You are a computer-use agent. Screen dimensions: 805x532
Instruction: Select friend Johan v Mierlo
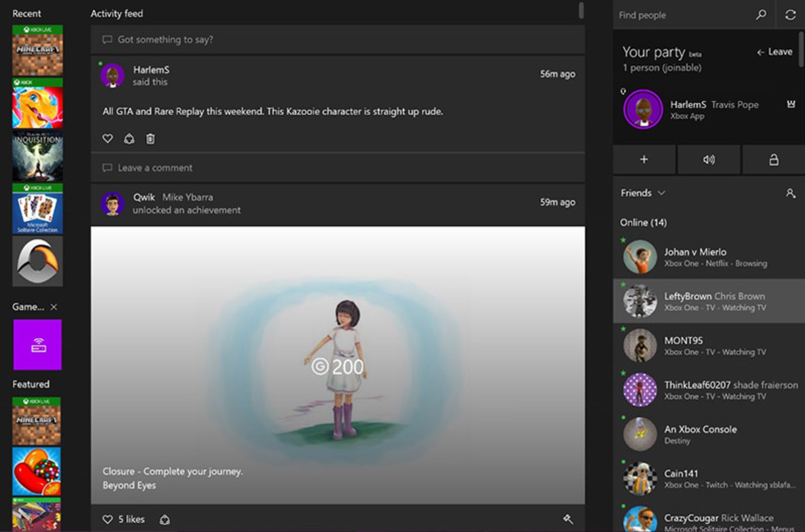click(709, 257)
